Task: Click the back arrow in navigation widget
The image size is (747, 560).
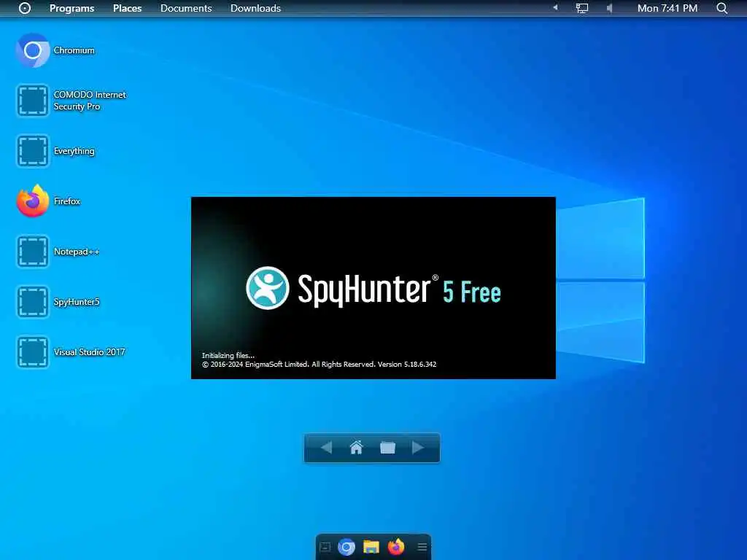Action: (x=326, y=448)
